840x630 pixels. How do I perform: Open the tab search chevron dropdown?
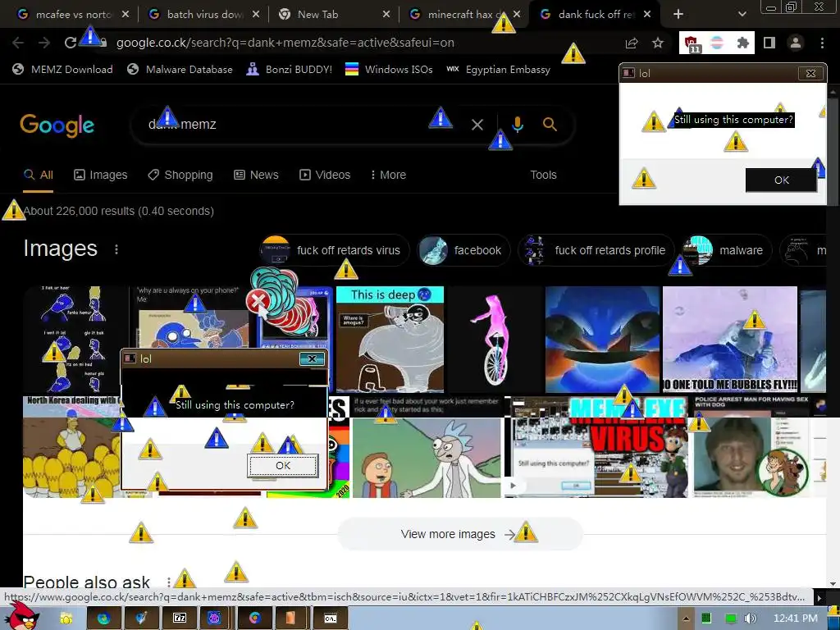(x=742, y=14)
